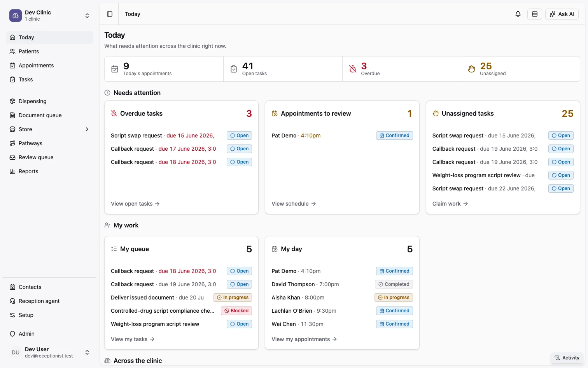Viewport: 588px width, 368px height.
Task: Click Open badge for unassigned Script swap 15 June
Action: coord(561,136)
